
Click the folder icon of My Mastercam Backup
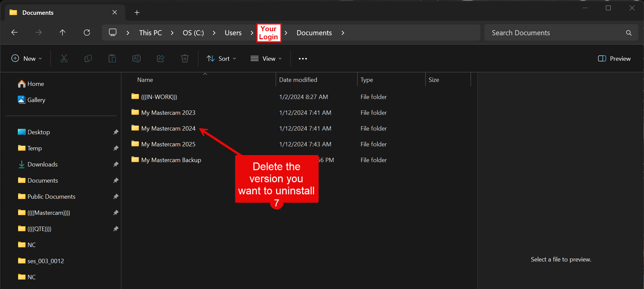pos(135,159)
